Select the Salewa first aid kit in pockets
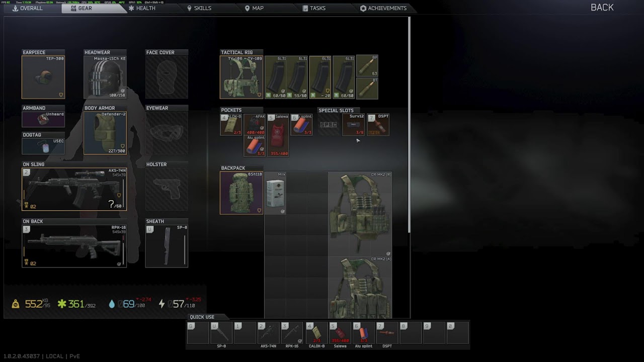The image size is (644, 362). [278, 135]
